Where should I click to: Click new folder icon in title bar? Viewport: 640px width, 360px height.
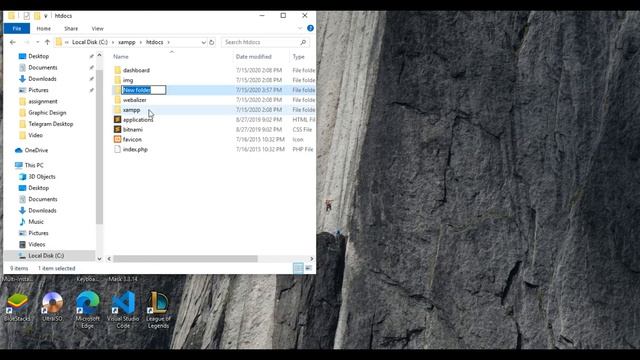(37, 16)
